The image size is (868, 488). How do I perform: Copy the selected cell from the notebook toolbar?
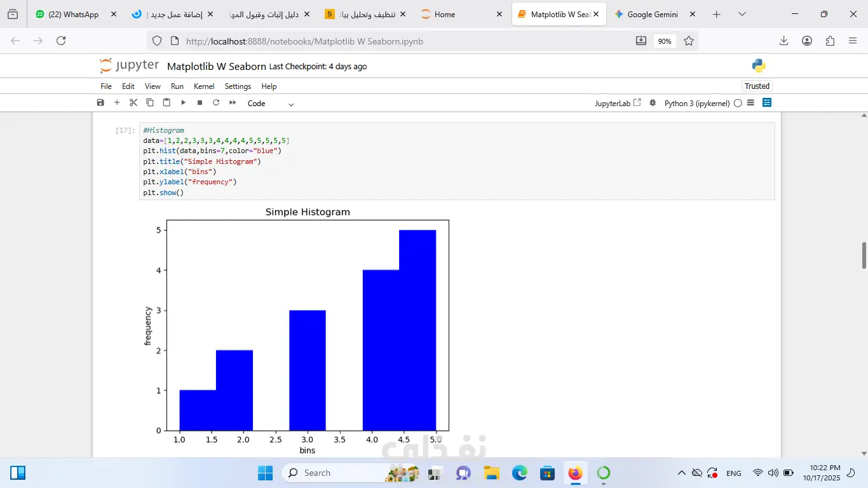click(150, 103)
